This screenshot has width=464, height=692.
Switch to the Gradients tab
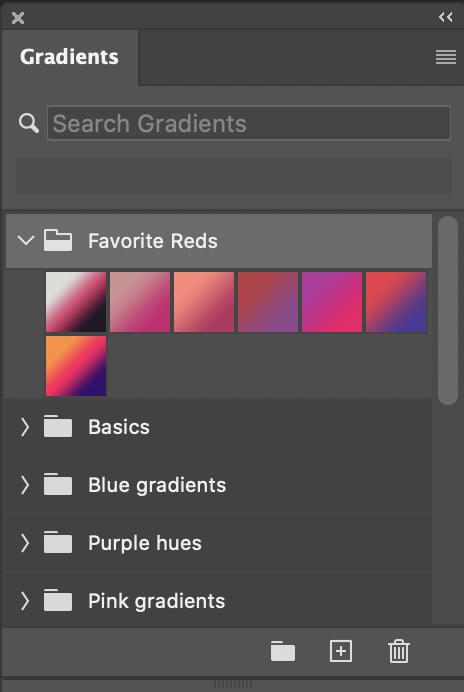(69, 57)
